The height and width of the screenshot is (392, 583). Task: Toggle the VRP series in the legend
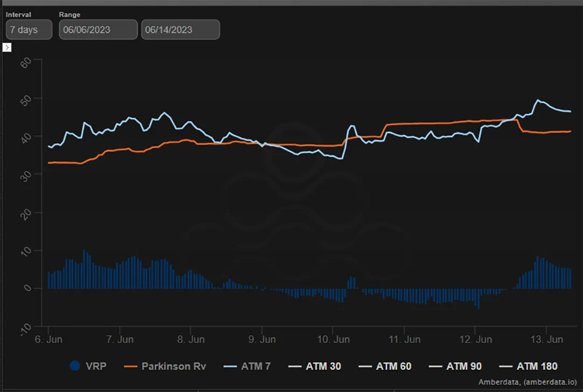[88, 366]
